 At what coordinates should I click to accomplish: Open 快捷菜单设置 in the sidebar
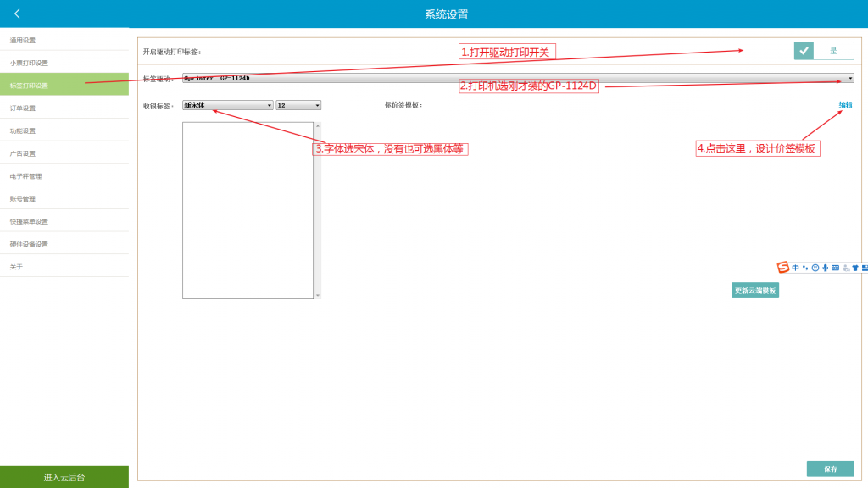pos(64,221)
